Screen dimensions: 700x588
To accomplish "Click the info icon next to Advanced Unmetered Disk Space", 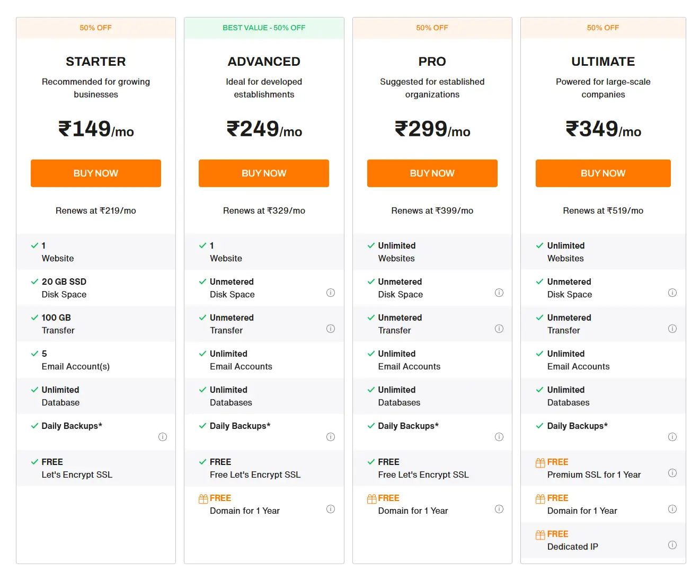I will [x=331, y=293].
